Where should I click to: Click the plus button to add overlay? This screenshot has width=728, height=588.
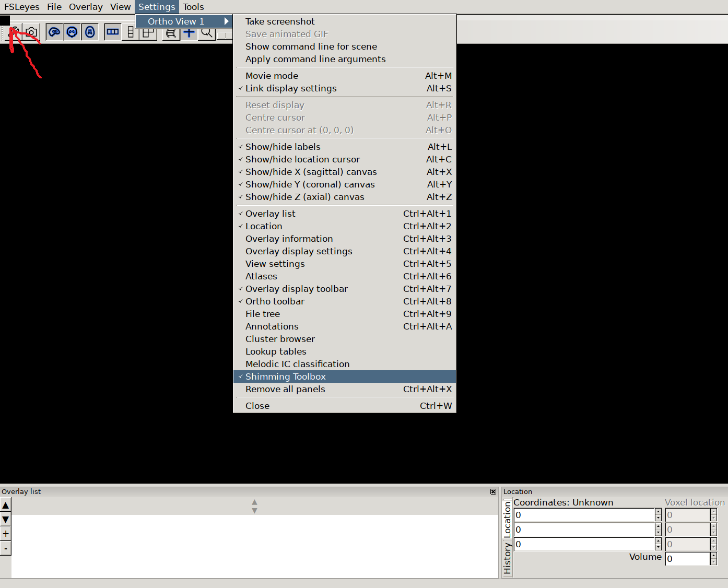tap(6, 533)
